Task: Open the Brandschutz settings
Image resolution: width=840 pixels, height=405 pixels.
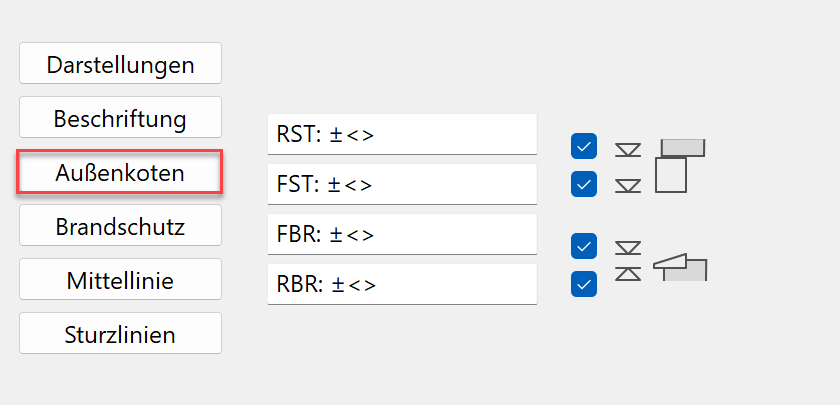Action: (121, 226)
